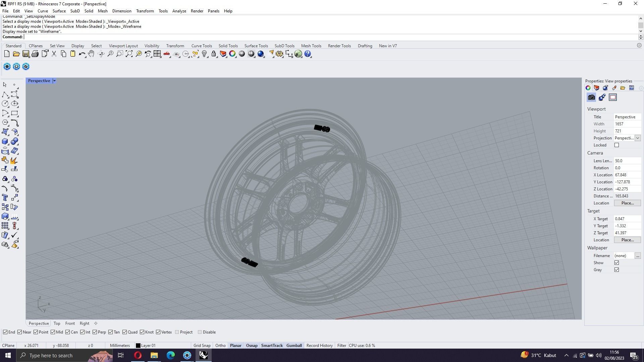Screen dimensions: 644x362
Task: Open the four-viewport layout icon
Action: pos(157,54)
